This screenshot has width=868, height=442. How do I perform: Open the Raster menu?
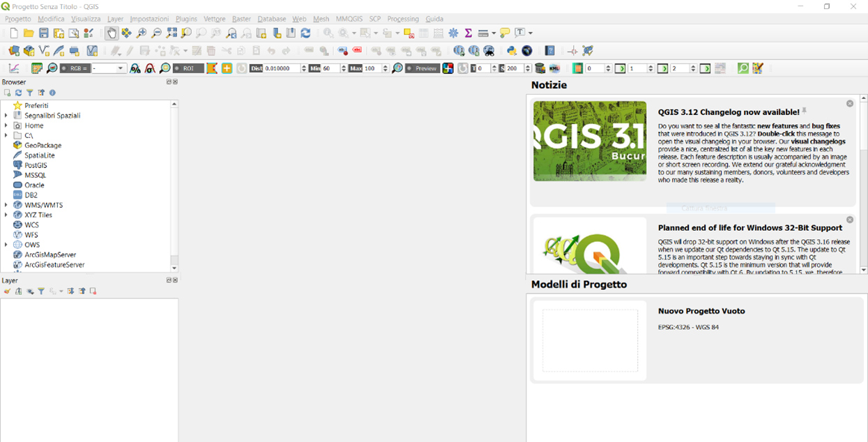pyautogui.click(x=242, y=19)
